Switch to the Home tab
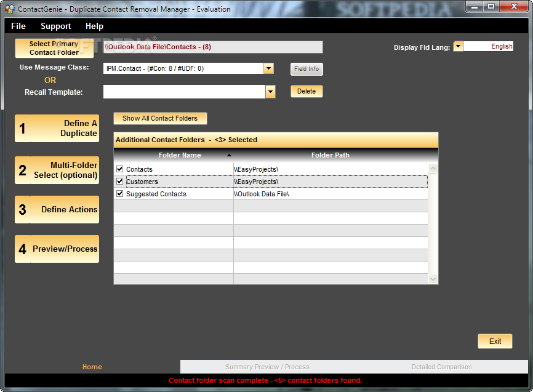The width and height of the screenshot is (533, 392). pyautogui.click(x=92, y=367)
